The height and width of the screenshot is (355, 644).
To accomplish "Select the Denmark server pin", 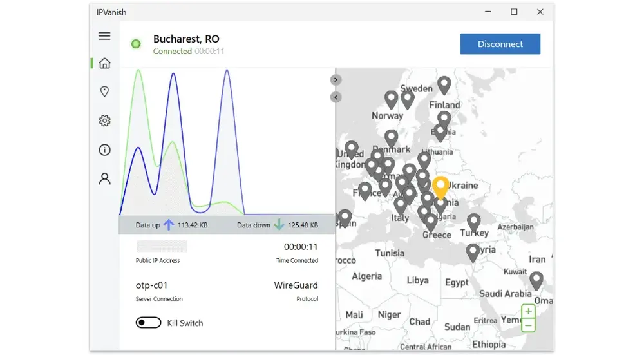I will [x=391, y=139].
